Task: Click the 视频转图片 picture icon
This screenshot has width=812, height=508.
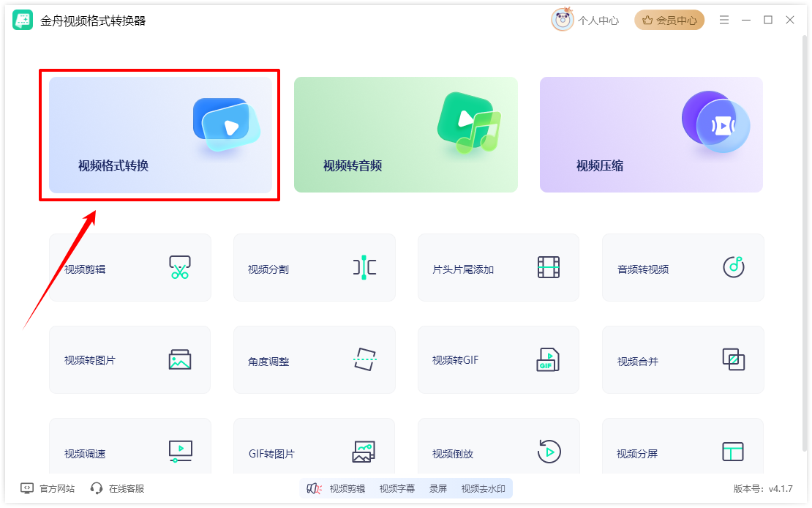Action: click(x=180, y=359)
